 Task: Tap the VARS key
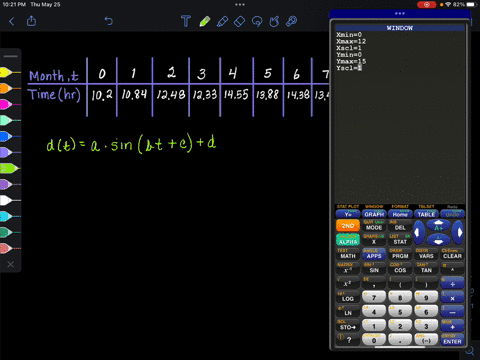tap(426, 256)
